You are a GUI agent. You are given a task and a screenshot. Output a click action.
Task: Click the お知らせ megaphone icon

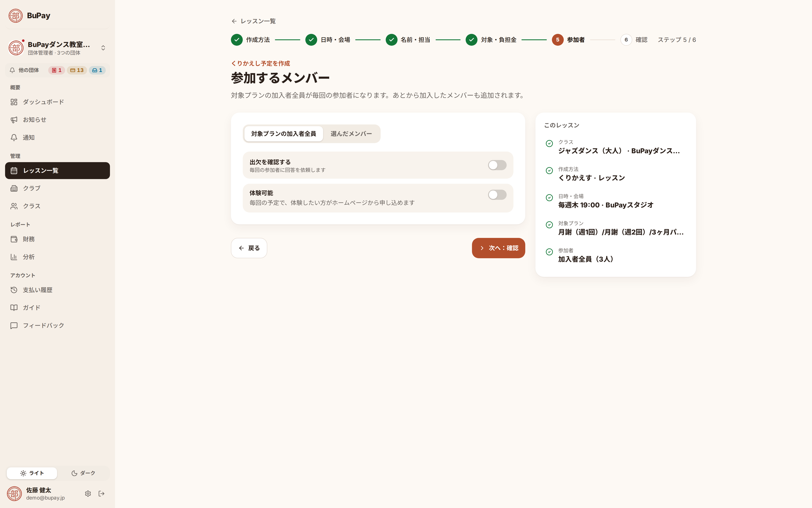click(x=14, y=120)
